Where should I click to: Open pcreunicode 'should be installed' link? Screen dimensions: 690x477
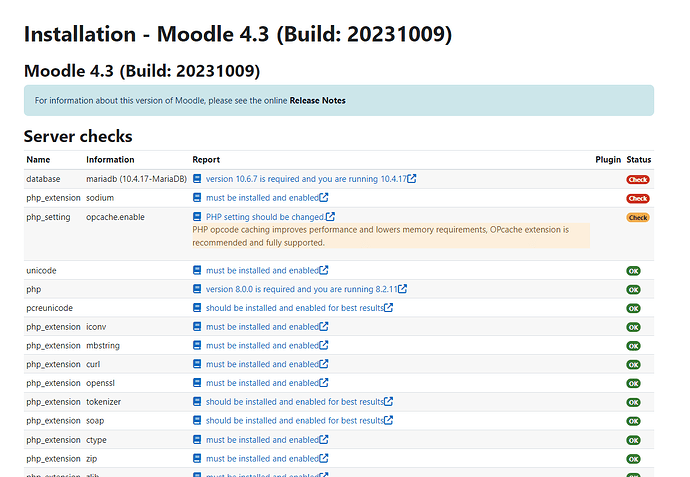tap(295, 308)
